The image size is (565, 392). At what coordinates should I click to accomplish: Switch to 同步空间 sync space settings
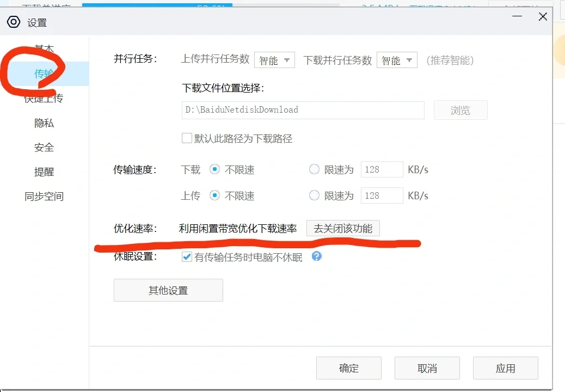[44, 197]
